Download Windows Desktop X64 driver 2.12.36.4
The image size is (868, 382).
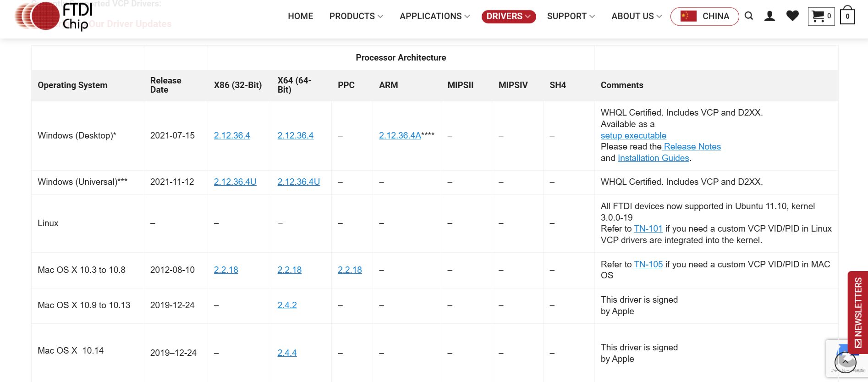click(296, 135)
